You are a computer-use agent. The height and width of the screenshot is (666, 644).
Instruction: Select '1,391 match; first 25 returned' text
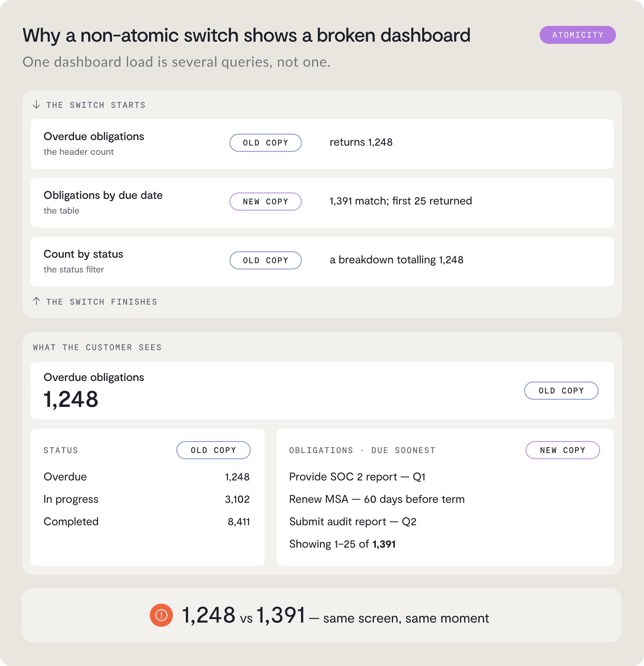(401, 201)
